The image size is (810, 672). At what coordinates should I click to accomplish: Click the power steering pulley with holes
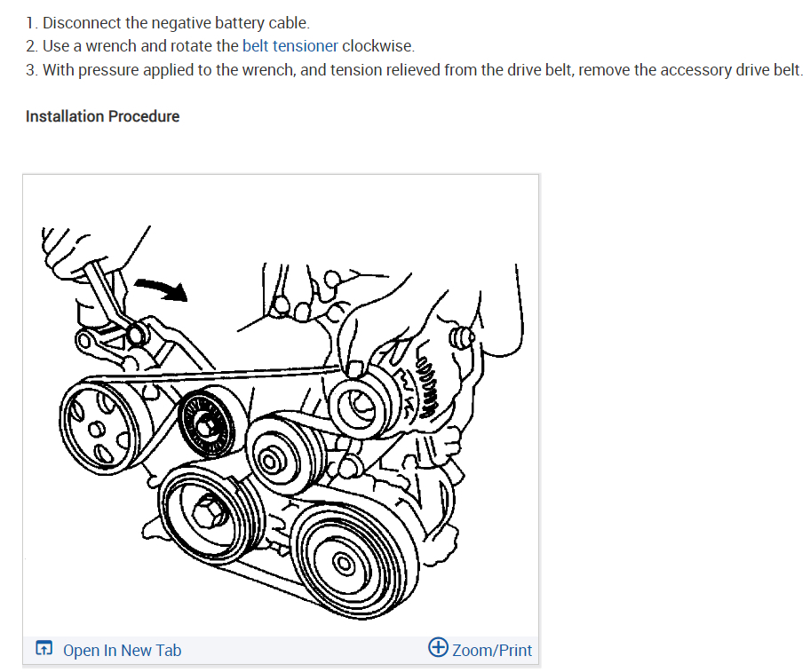(x=99, y=427)
